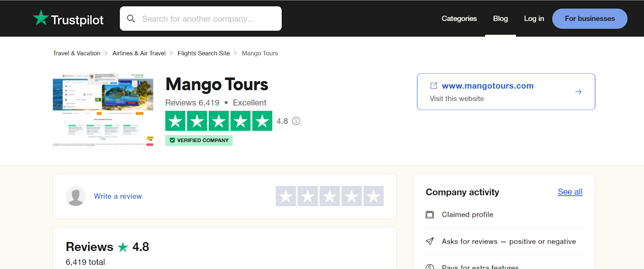Click the search magnifier icon
The image size is (644, 269).
[x=131, y=18]
